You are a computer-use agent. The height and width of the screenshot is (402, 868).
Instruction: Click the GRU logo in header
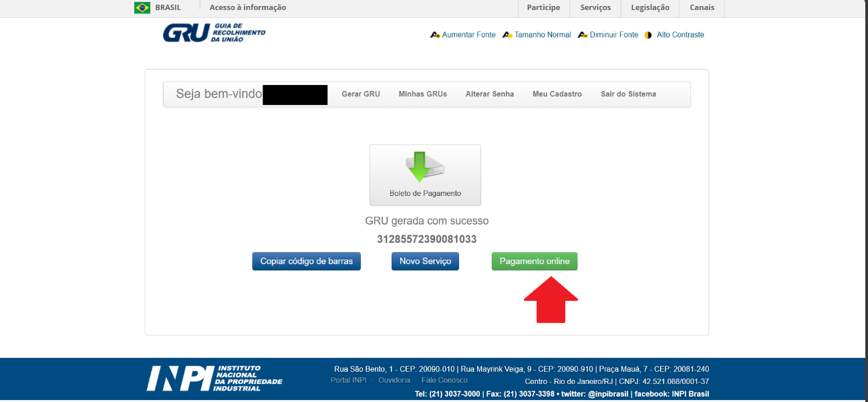coord(214,33)
